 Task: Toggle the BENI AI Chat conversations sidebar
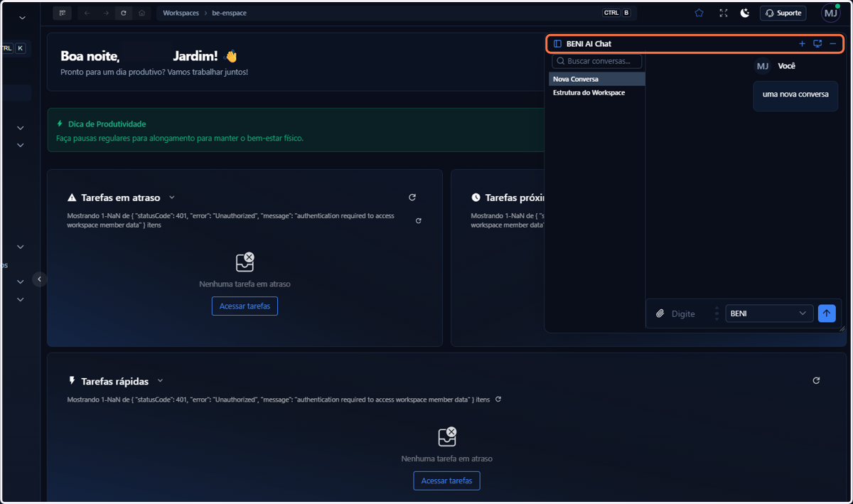557,44
